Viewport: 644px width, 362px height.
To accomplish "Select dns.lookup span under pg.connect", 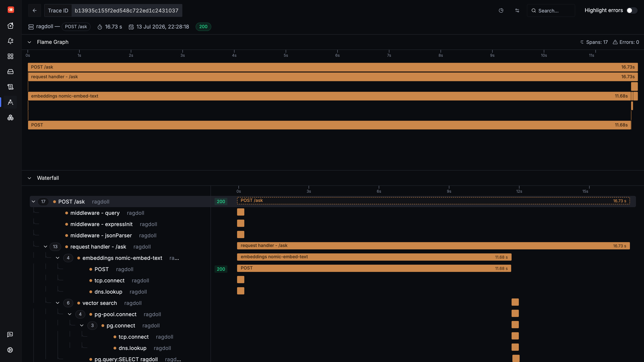I will click(132, 348).
